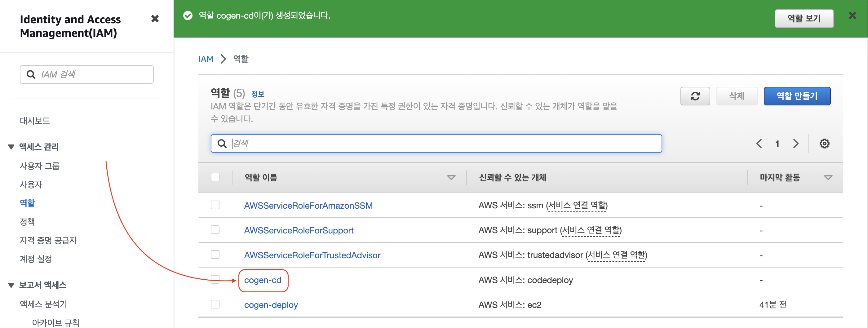This screenshot has width=868, height=328.
Task: Open 정책 in the sidebar
Action: coord(27,221)
